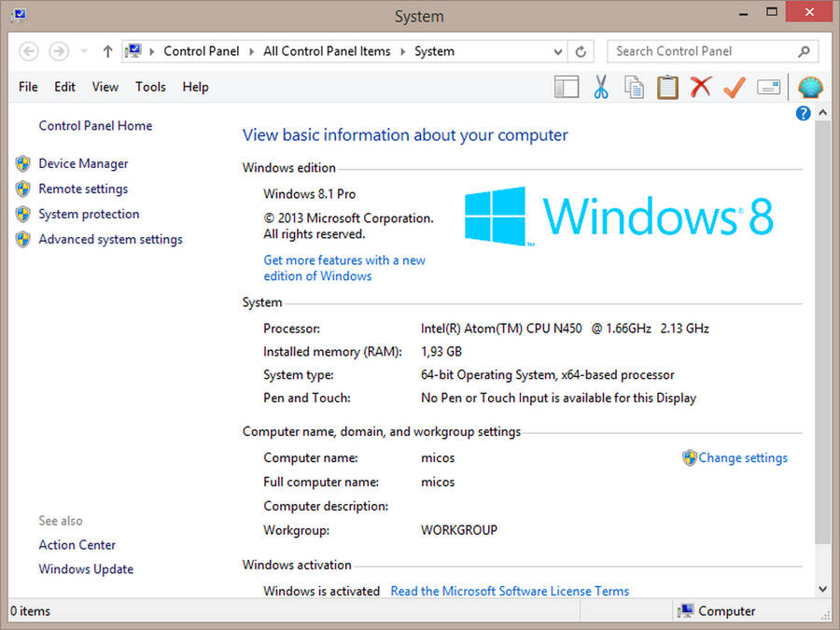The width and height of the screenshot is (840, 630).
Task: Open the blue Help question mark
Action: pyautogui.click(x=803, y=113)
